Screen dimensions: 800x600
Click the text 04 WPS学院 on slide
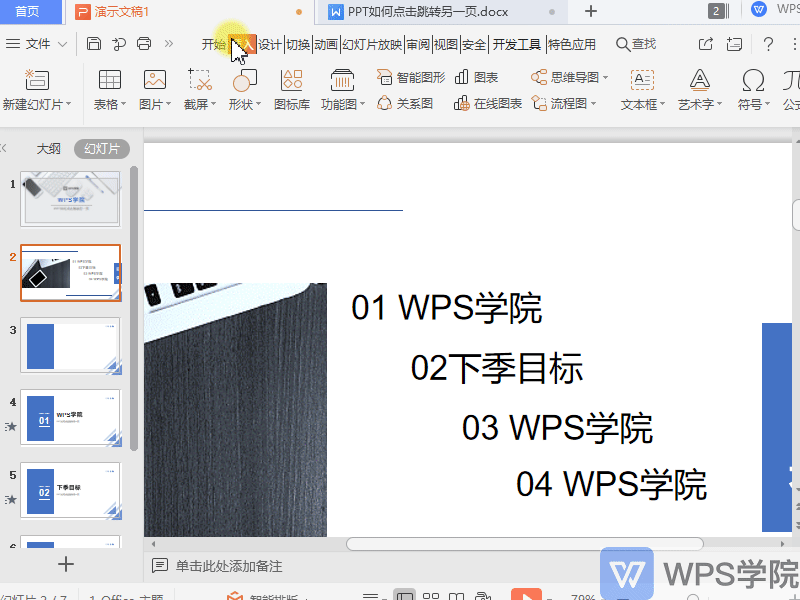(611, 484)
